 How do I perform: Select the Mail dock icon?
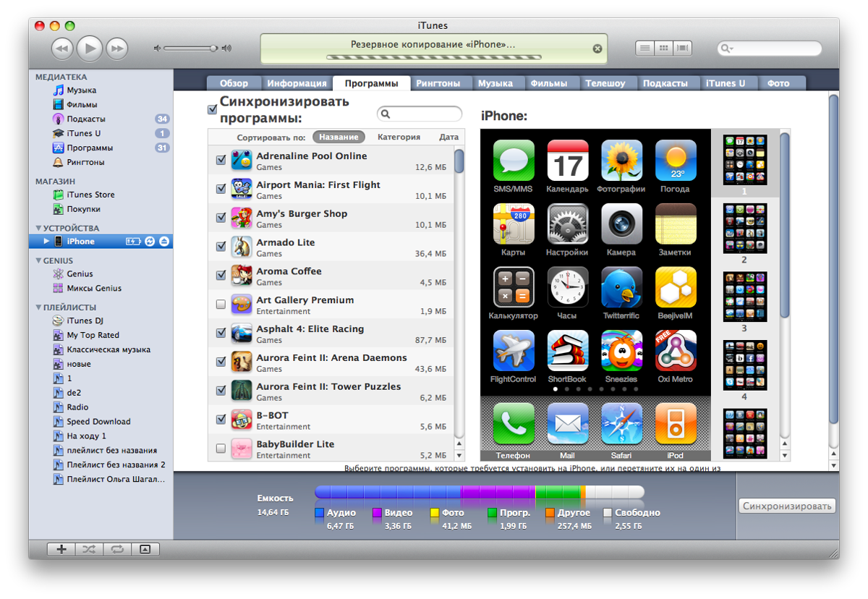(568, 424)
